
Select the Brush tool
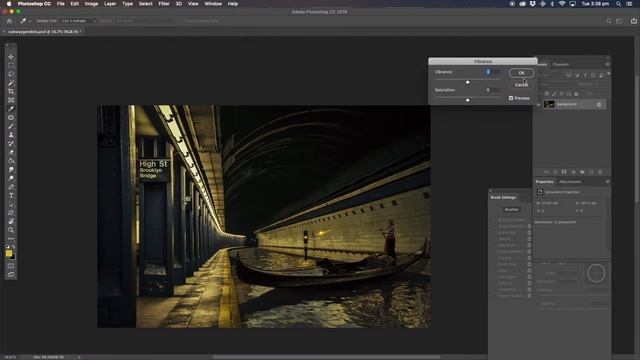click(11, 126)
